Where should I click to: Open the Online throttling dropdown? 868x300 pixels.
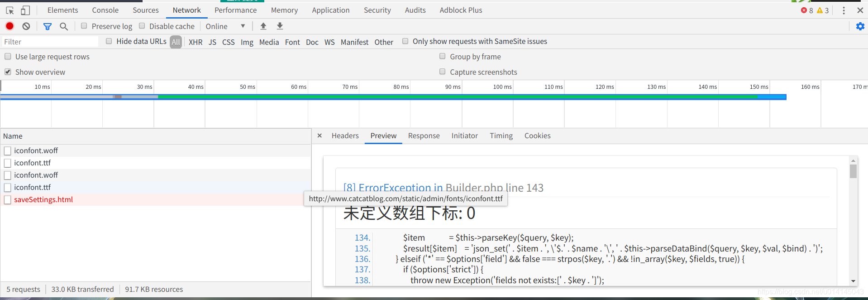tap(225, 26)
